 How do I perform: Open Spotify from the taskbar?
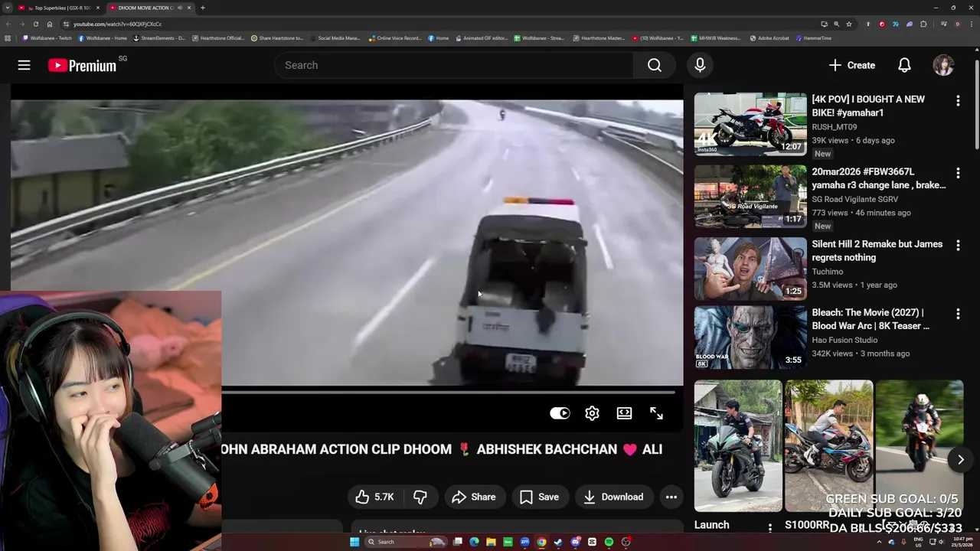(x=609, y=542)
